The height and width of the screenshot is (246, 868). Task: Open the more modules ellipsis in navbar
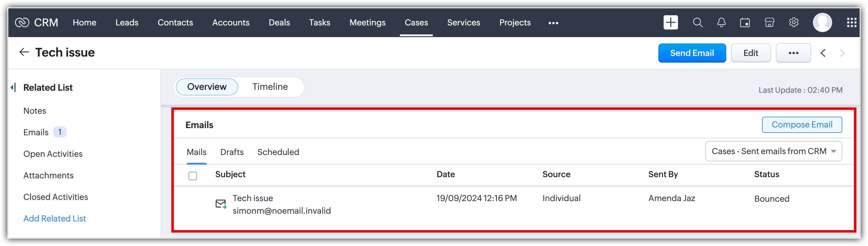coord(553,23)
